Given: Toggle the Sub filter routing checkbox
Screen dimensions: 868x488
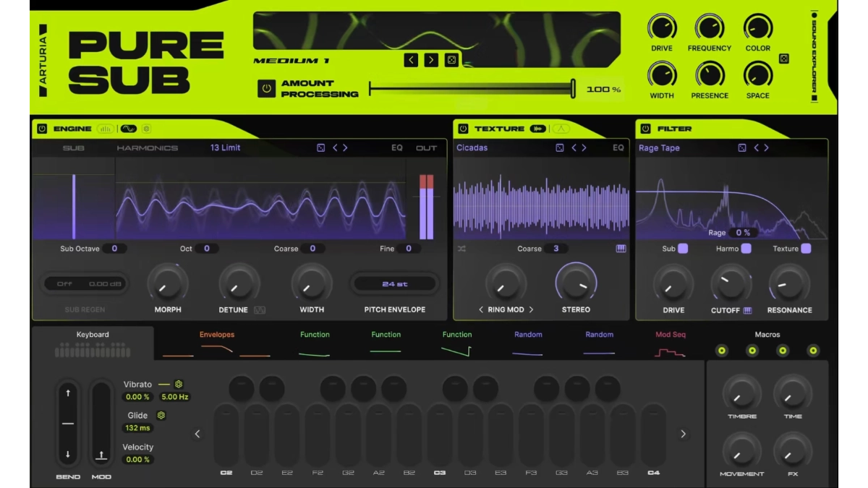Looking at the screenshot, I should click(x=682, y=249).
